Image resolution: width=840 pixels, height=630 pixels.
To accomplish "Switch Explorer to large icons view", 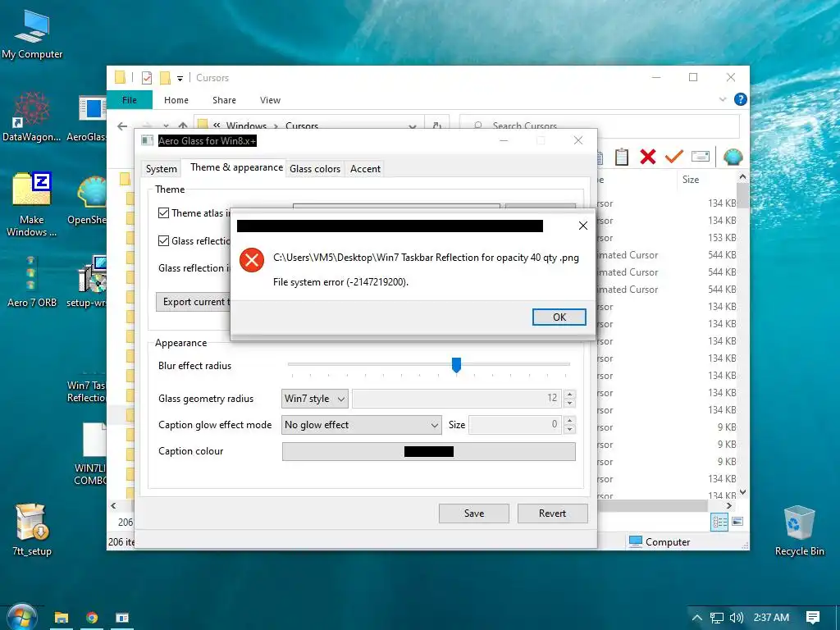I will point(737,522).
